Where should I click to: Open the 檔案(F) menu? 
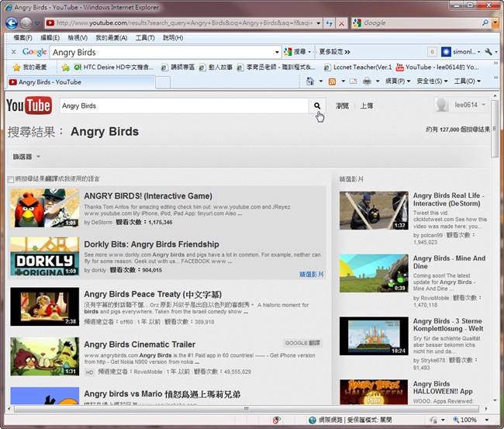(22, 38)
